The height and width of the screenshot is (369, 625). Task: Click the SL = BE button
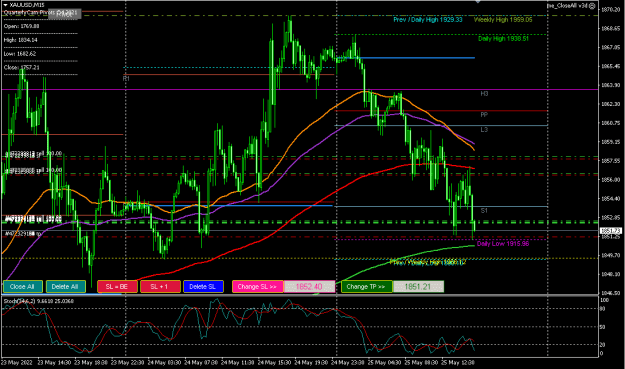point(117,287)
